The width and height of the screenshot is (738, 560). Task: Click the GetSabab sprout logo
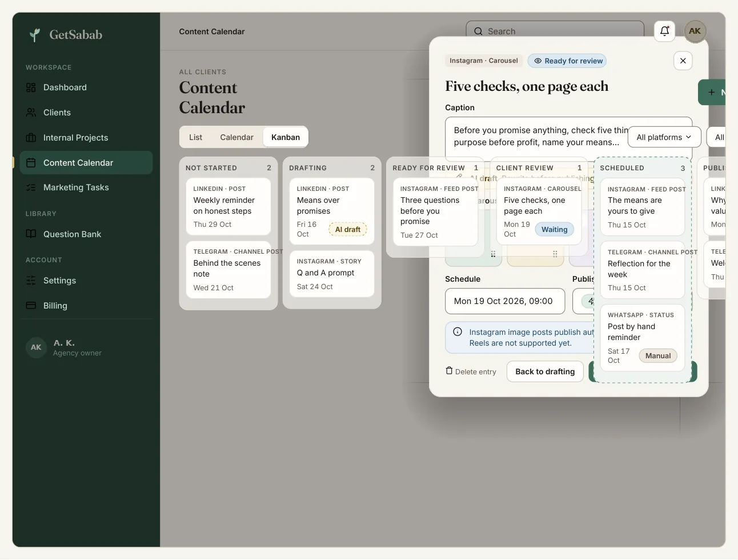point(35,35)
